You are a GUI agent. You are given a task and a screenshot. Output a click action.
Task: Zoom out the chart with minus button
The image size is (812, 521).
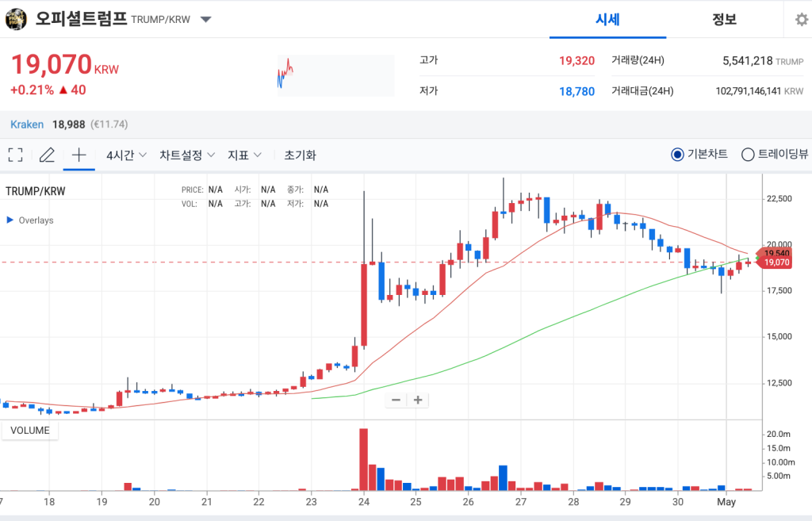[396, 400]
